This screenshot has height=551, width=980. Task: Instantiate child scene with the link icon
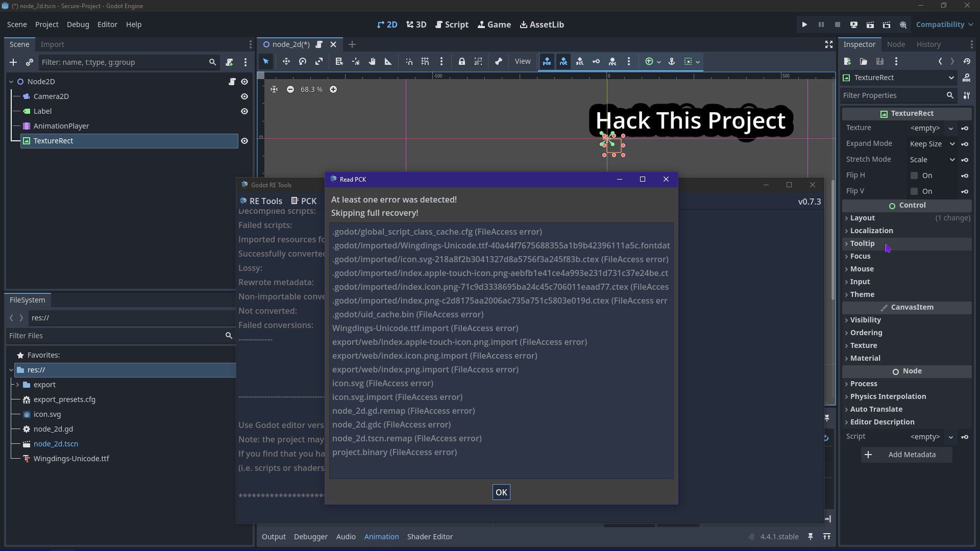click(30, 62)
